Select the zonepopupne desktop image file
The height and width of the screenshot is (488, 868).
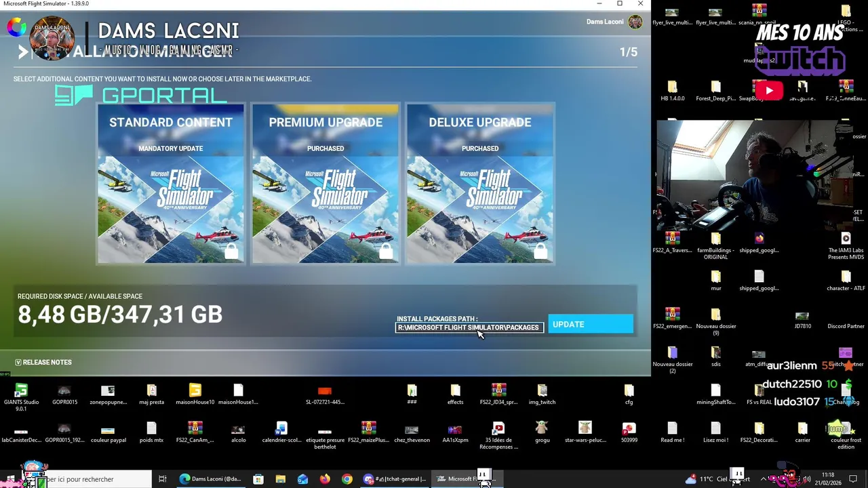[108, 394]
